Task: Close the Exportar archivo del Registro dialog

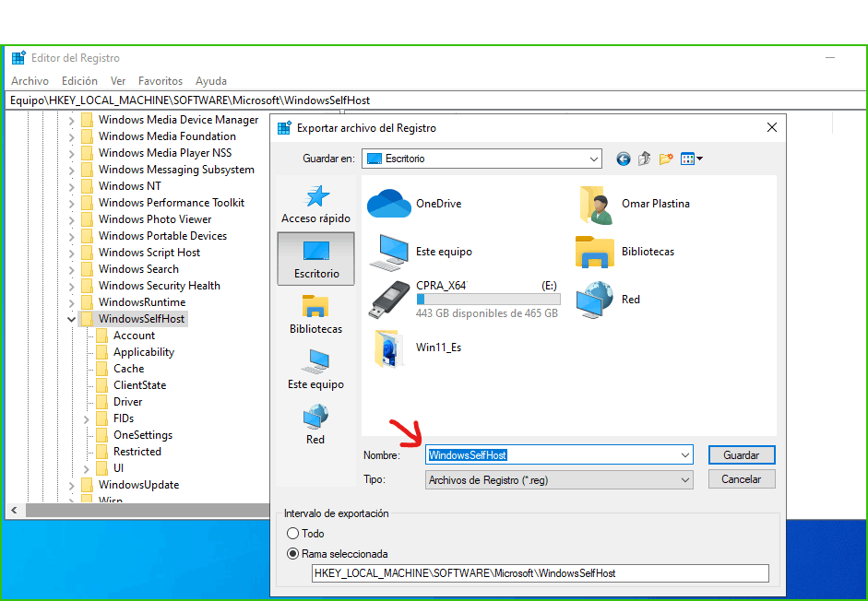Action: click(772, 127)
